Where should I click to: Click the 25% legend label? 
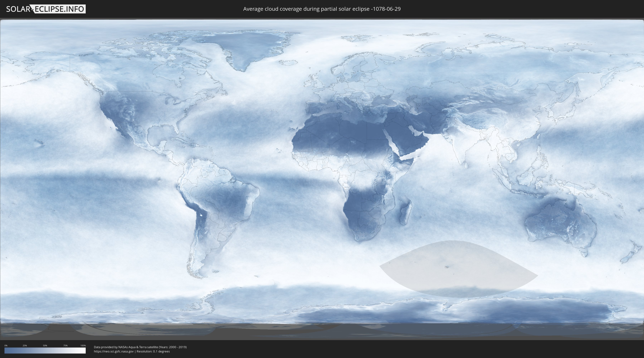pyautogui.click(x=25, y=345)
